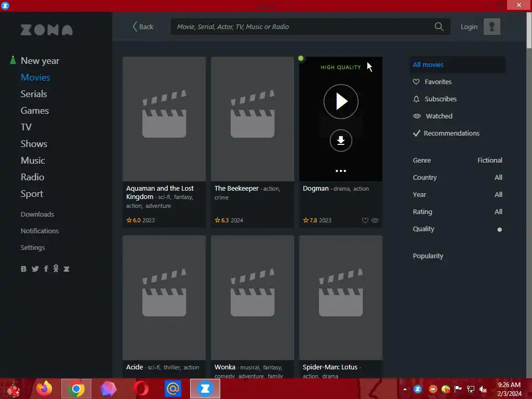Open the Mail.ru @ taskbar app

[x=172, y=389]
